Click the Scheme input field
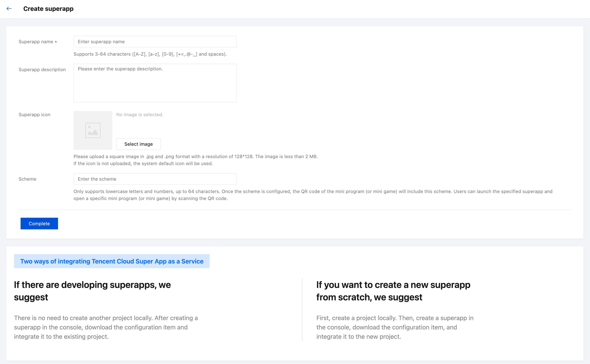This screenshot has width=590, height=364. (155, 179)
